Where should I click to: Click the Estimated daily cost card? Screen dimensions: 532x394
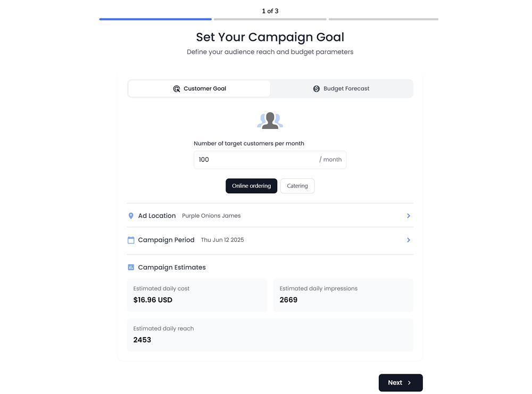[197, 295]
